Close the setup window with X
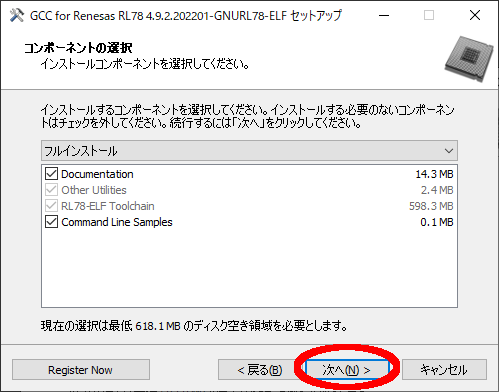499x392 pixels. click(x=475, y=15)
